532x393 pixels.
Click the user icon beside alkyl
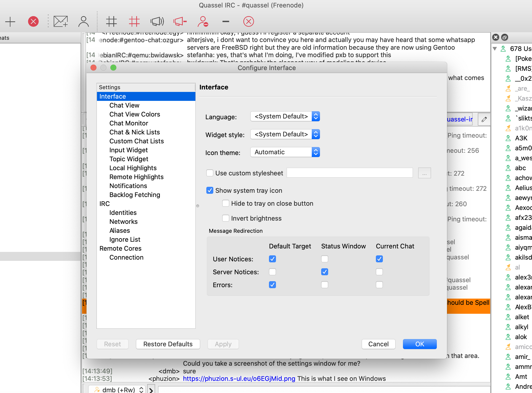click(508, 327)
